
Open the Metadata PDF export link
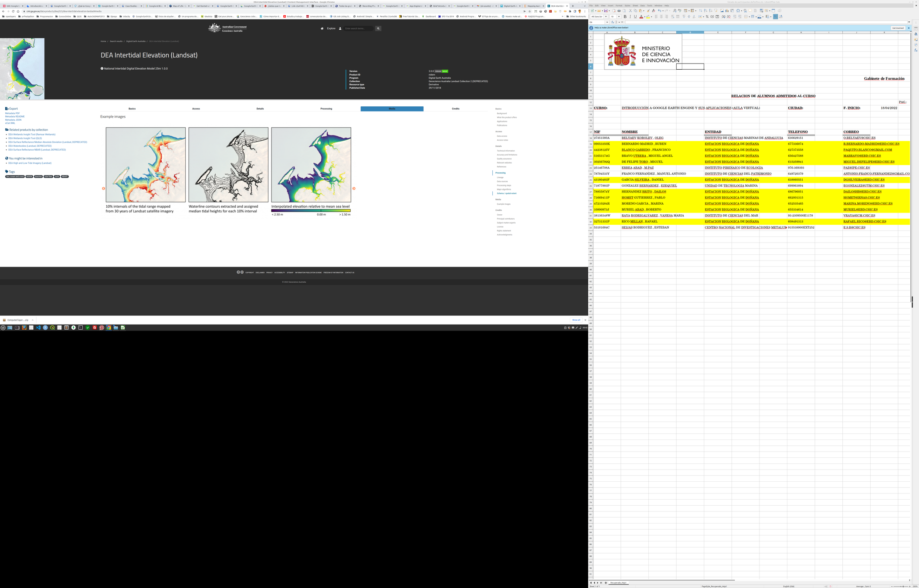pos(12,113)
